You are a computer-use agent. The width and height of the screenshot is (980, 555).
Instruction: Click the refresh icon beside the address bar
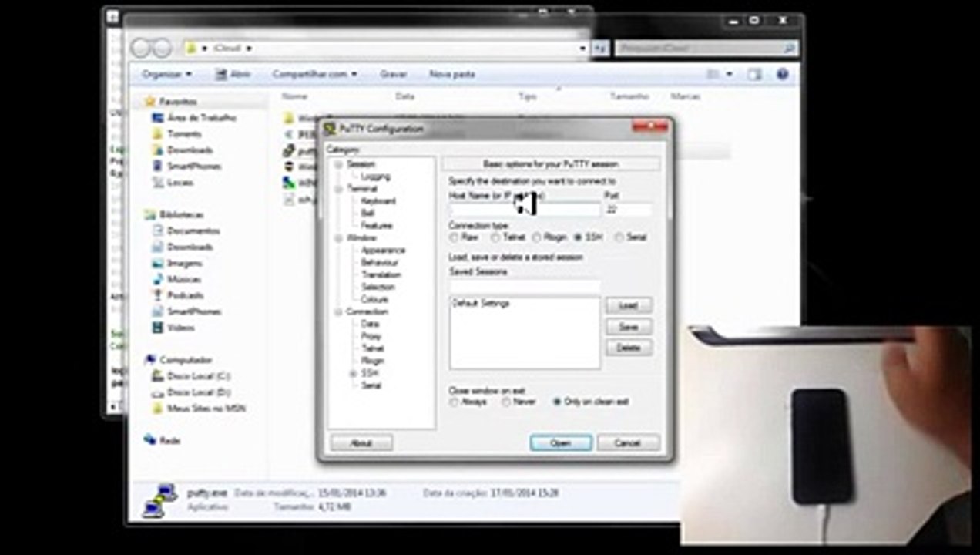pyautogui.click(x=601, y=48)
